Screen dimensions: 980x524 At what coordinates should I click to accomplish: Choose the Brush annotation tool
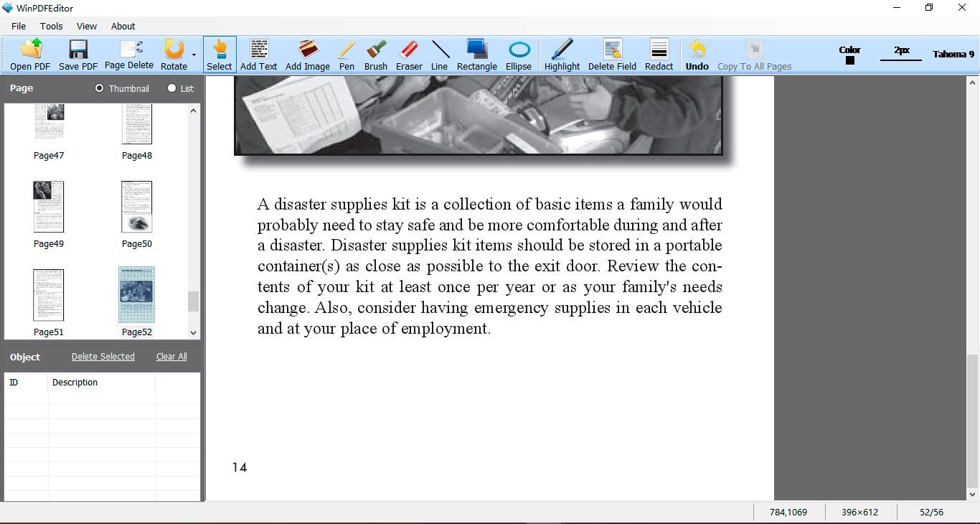(x=375, y=54)
